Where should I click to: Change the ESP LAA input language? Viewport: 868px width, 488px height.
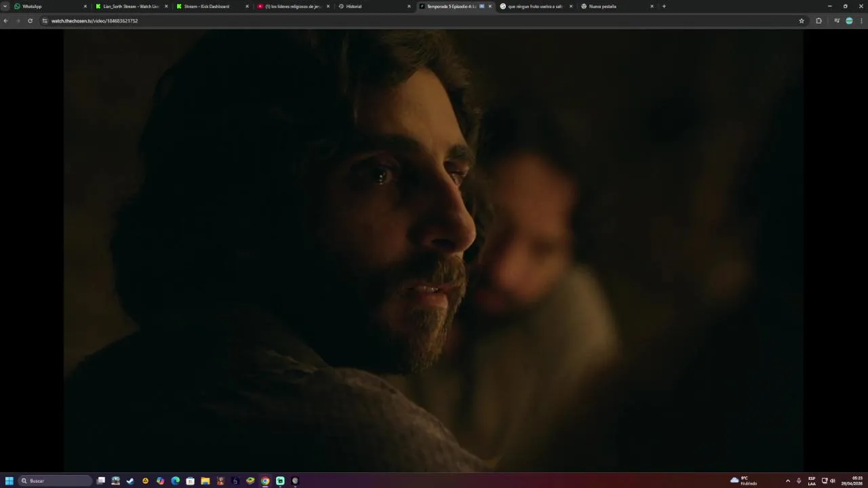[812, 481]
